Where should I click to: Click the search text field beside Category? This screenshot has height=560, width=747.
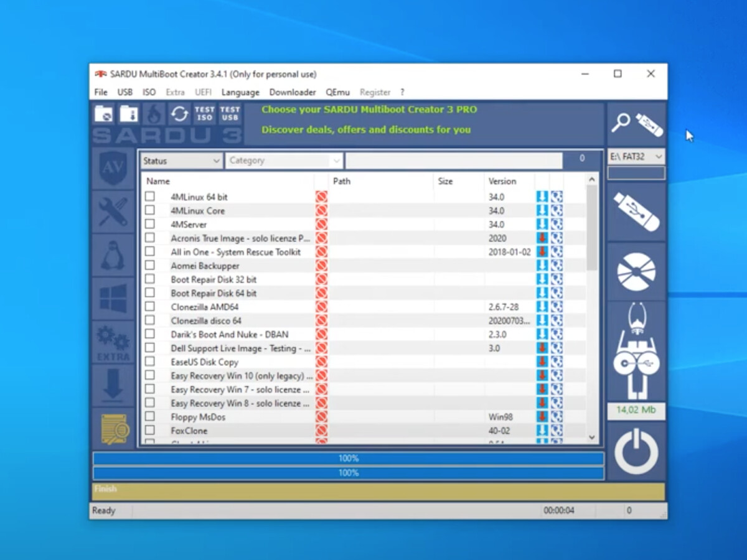[454, 161]
